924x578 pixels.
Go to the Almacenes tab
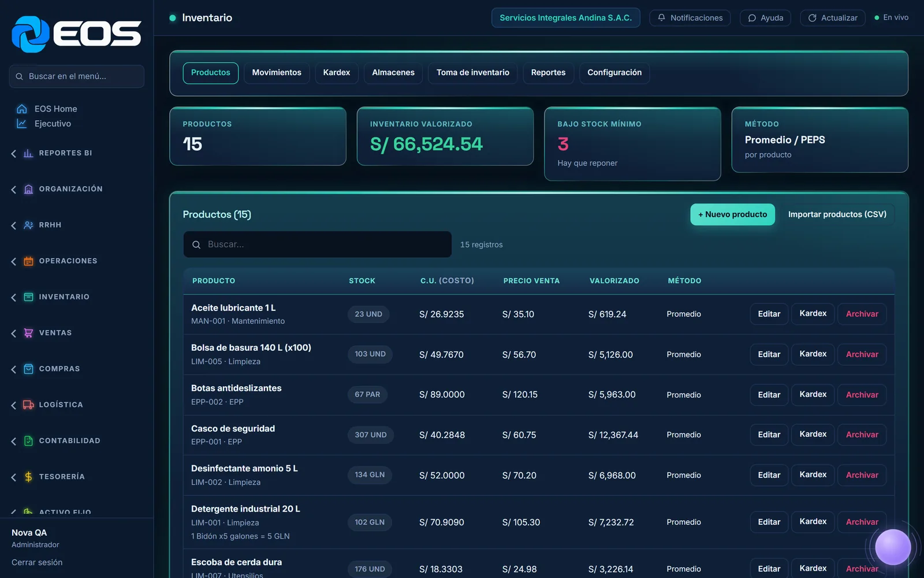tap(393, 73)
